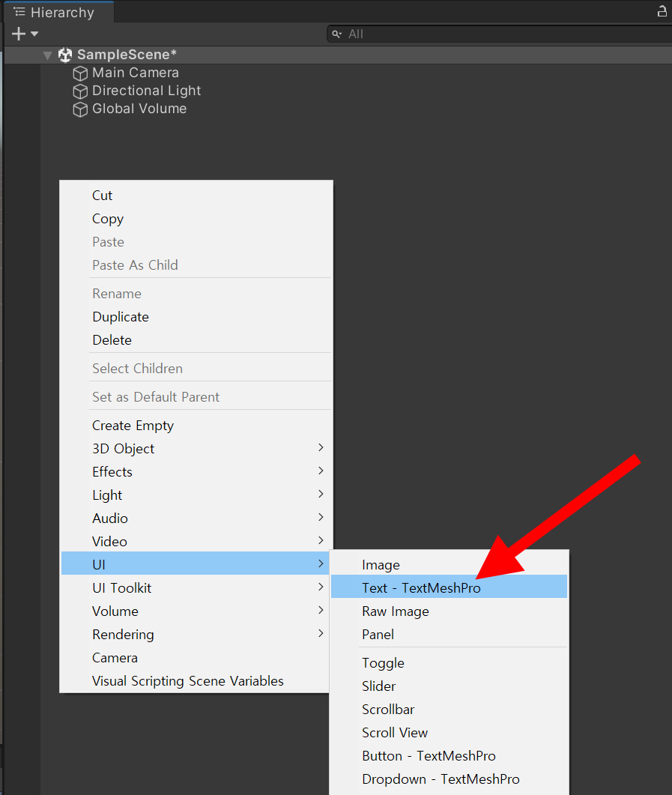Expand the Video submenu arrow

(x=321, y=540)
